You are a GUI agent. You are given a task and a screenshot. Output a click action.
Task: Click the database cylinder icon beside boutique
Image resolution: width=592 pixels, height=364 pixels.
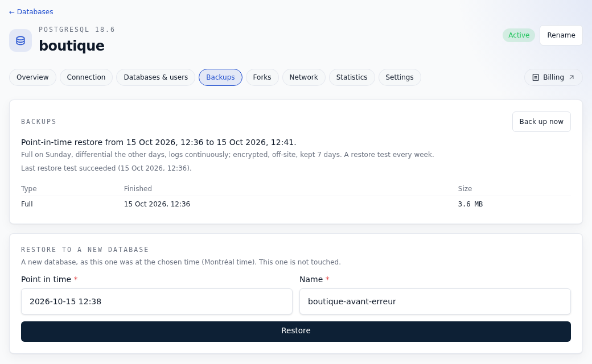[20, 40]
